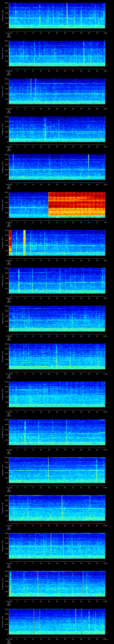Viewport: 114px width, 644px height.
Task: Click the 4:00 end time label
Action: tap(105, 109)
